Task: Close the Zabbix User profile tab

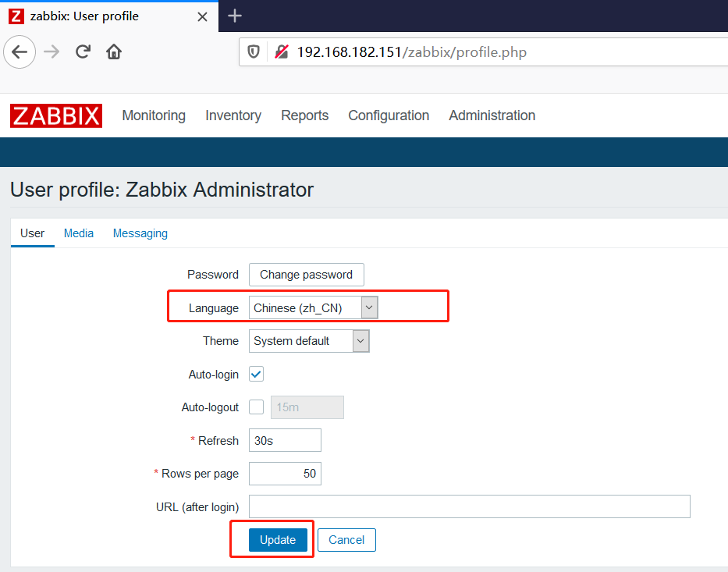Action: click(x=203, y=16)
